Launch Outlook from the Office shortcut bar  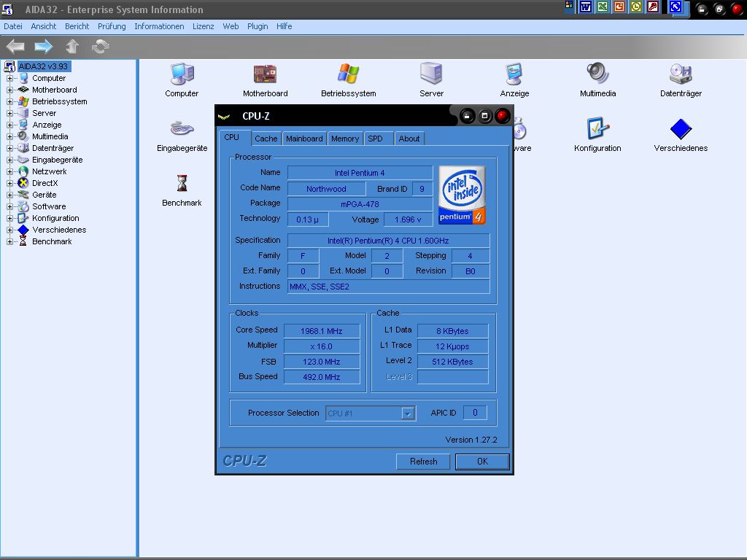coord(636,7)
